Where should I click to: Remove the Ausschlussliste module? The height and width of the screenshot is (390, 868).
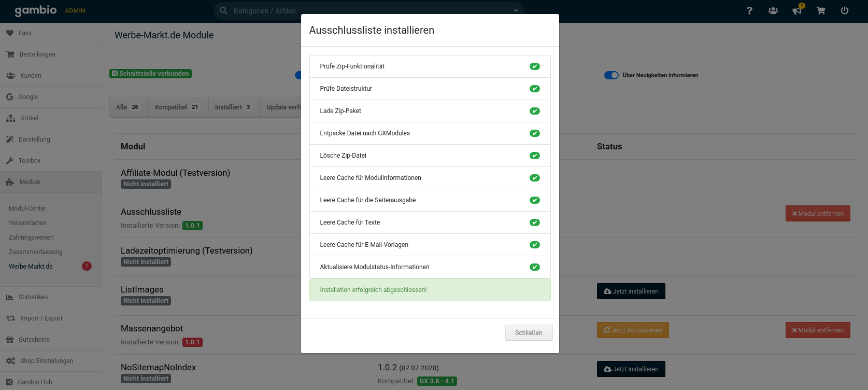point(818,213)
